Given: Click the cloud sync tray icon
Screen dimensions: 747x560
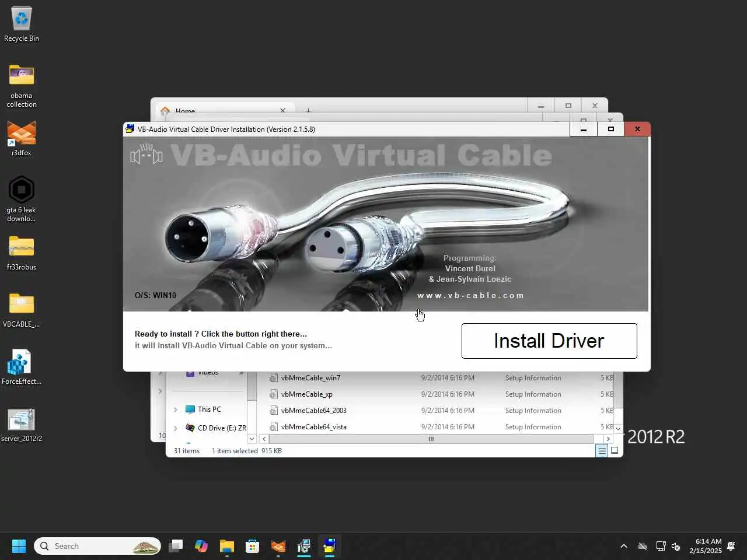Looking at the screenshot, I should 643,546.
